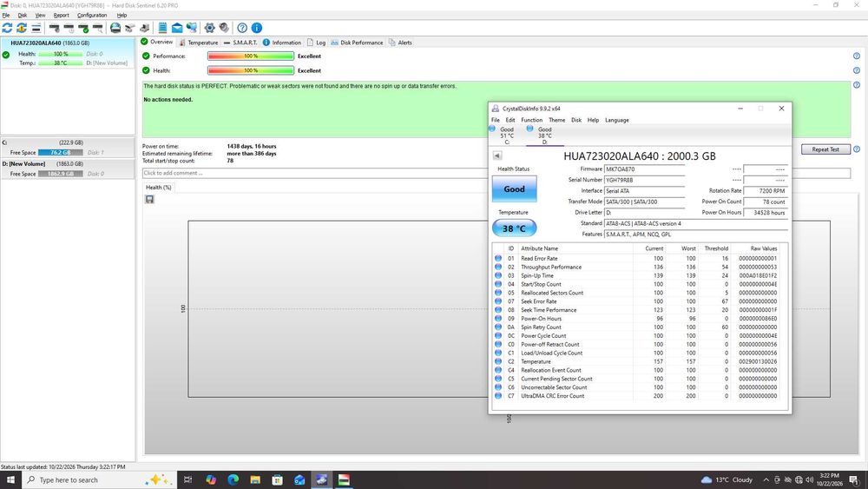Open the View menu in Hard Disk Sentinel
The height and width of the screenshot is (489, 868).
coord(41,16)
